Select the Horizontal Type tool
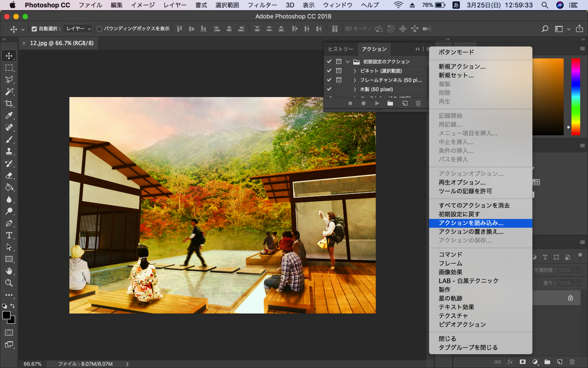588x368 pixels. pyautogui.click(x=9, y=235)
